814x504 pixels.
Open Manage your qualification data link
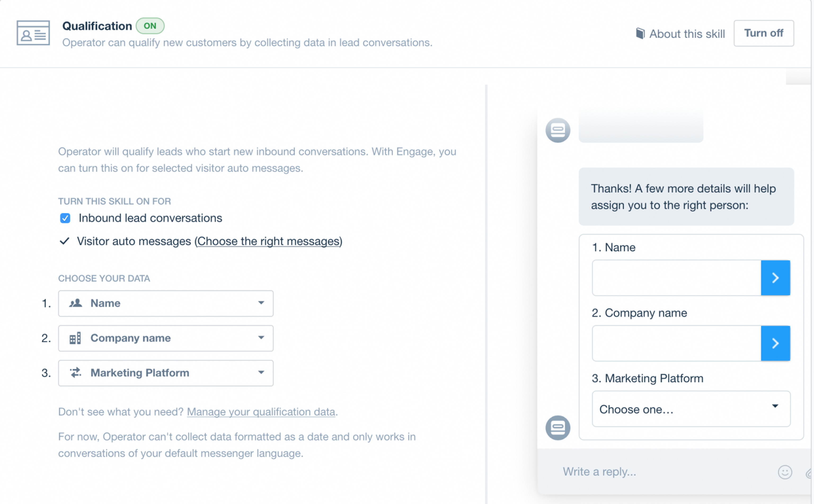(261, 412)
